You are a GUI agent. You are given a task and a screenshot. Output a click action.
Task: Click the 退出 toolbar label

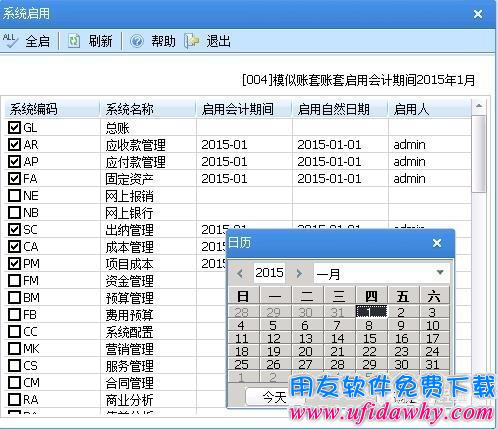pyautogui.click(x=218, y=41)
